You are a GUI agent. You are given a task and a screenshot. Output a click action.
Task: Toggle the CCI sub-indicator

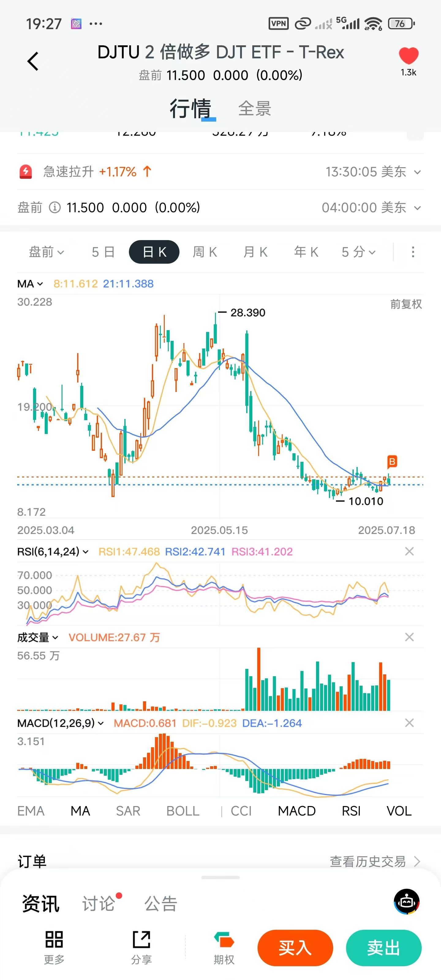[x=241, y=811]
